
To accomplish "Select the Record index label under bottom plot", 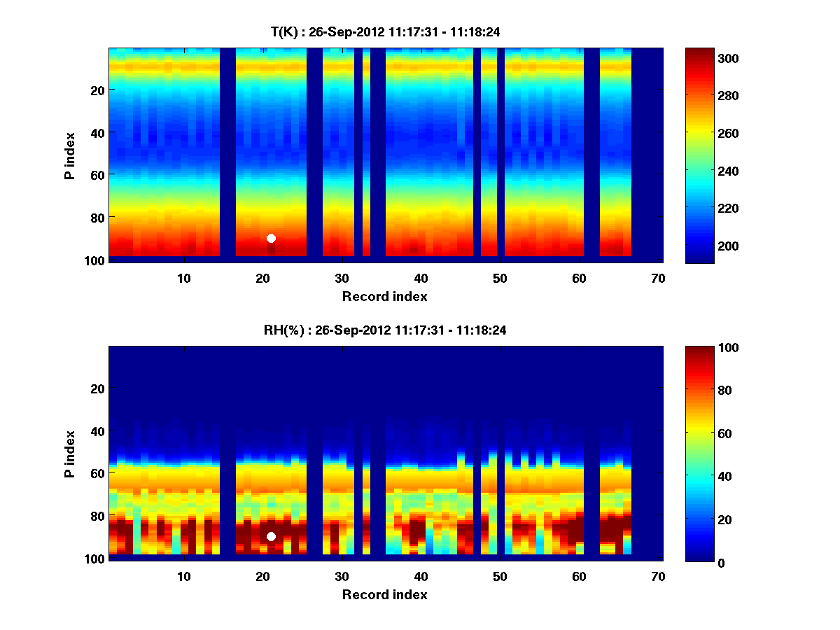I will click(x=385, y=594).
